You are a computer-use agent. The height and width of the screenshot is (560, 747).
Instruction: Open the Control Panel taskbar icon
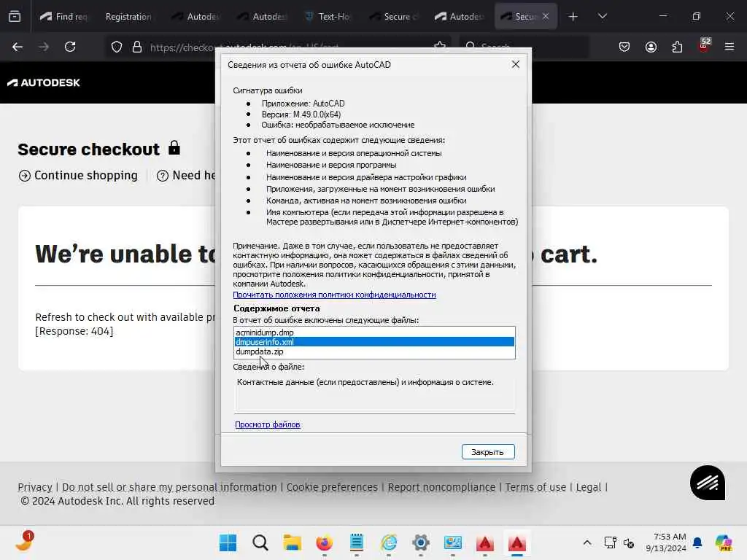452,542
